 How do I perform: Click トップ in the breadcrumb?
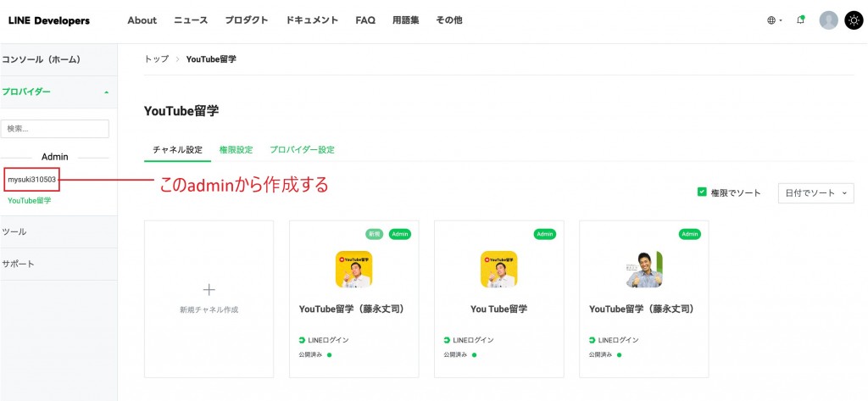157,58
